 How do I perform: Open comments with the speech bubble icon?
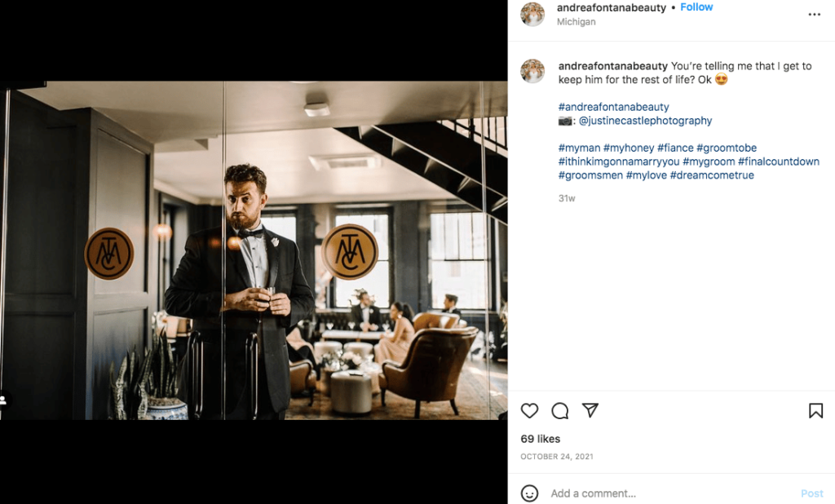(560, 411)
